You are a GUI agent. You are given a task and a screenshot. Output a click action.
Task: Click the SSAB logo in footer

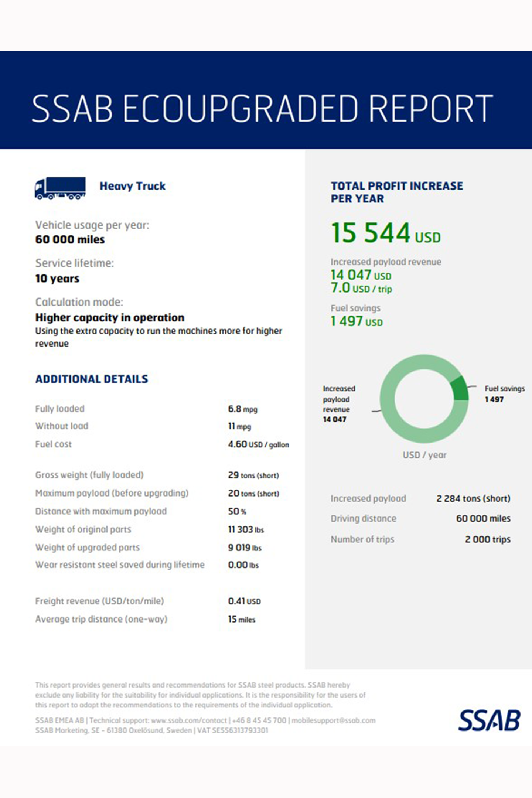tap(489, 720)
